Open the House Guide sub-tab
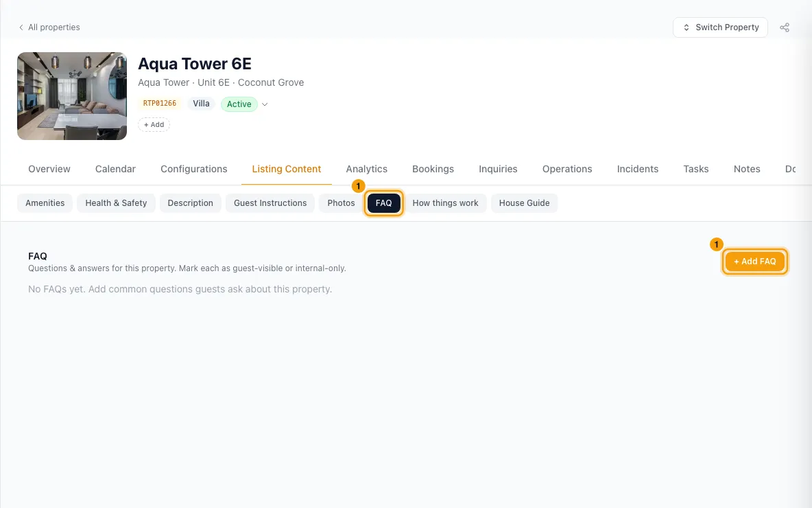The image size is (812, 508). click(x=524, y=203)
